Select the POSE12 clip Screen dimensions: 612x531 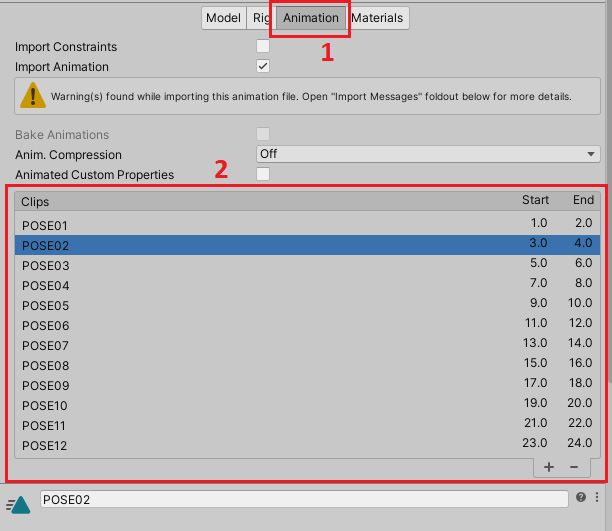pos(307,445)
